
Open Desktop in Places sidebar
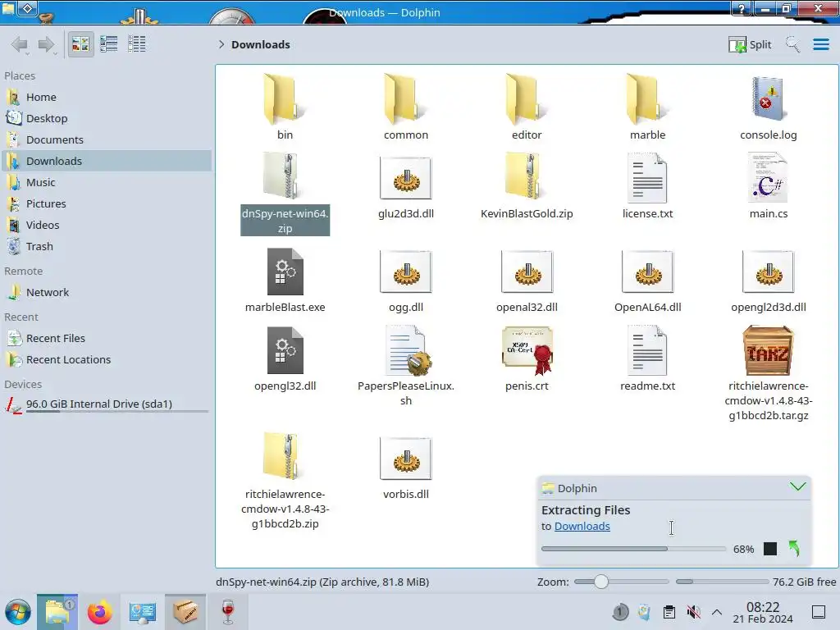tap(107, 118)
